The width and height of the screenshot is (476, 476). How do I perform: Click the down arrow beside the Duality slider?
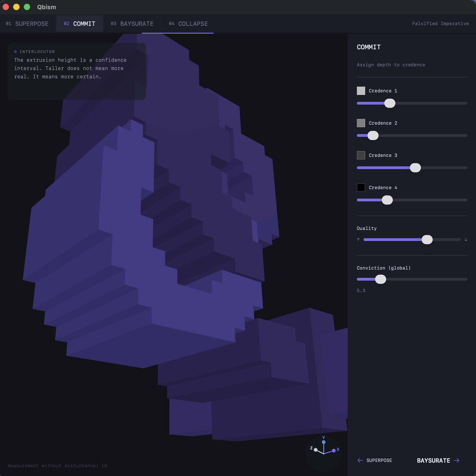coord(466,239)
